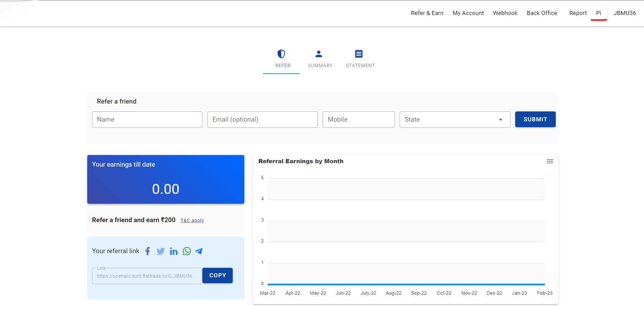Viewport: 644px width, 309px height.
Task: Click the 'Refer a friend and earn ₹200' text
Action: (134, 220)
